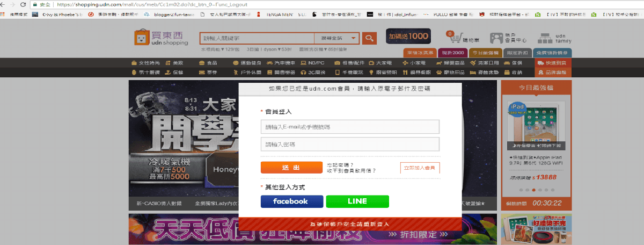Click 收不到會員啟用信 link
This screenshot has width=644, height=245.
point(351,170)
